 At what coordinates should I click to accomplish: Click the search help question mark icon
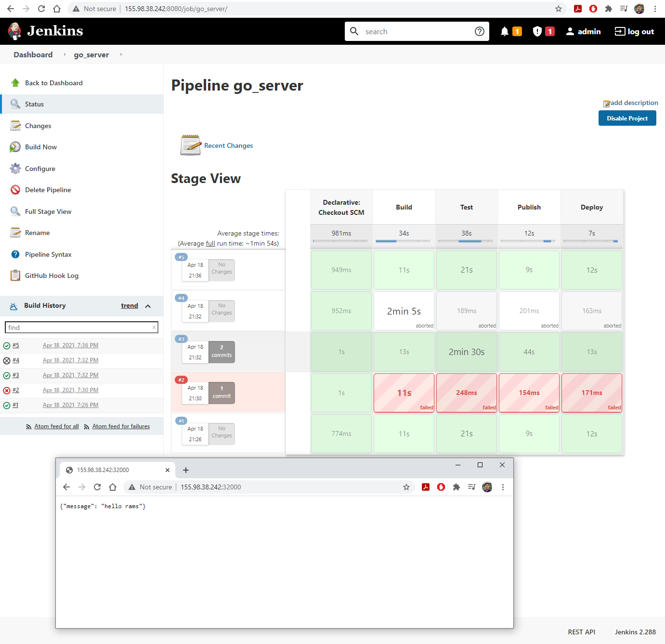coord(479,31)
